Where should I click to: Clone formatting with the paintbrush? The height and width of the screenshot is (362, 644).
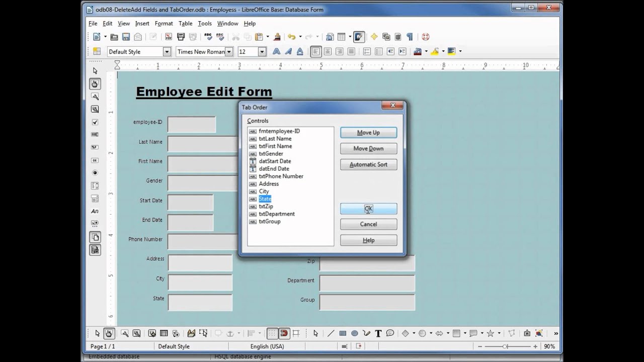(x=277, y=37)
